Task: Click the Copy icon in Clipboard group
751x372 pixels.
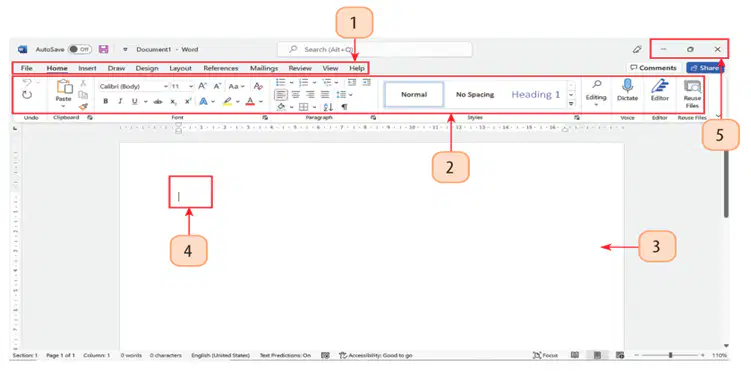Action: click(x=83, y=95)
